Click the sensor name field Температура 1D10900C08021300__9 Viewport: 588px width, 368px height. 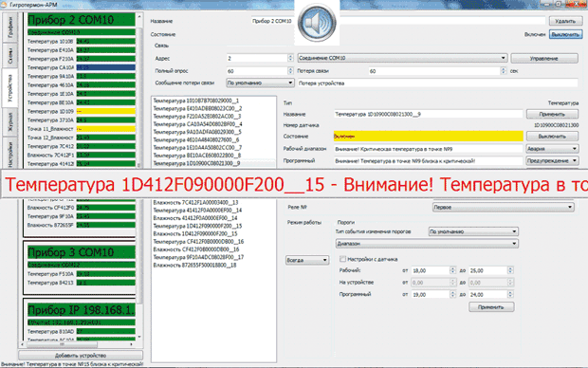click(x=428, y=114)
